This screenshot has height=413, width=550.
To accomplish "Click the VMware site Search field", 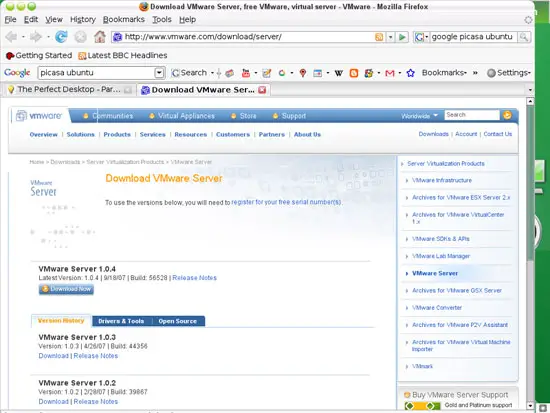I will point(472,115).
